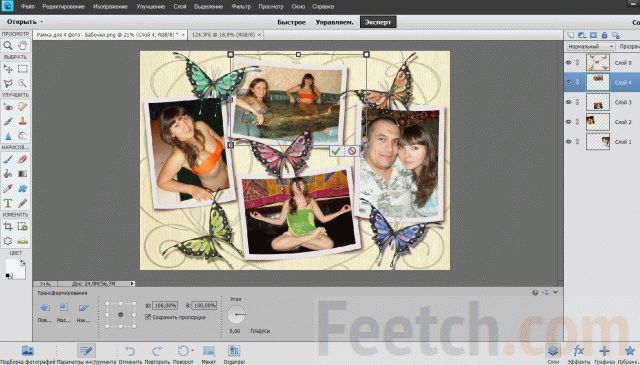This screenshot has height=365, width=640.
Task: Open the Фильтр menu
Action: click(241, 7)
